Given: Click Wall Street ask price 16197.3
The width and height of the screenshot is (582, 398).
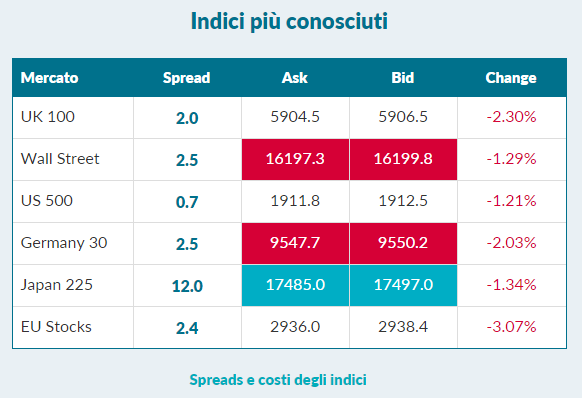Looking at the screenshot, I should point(295,160).
